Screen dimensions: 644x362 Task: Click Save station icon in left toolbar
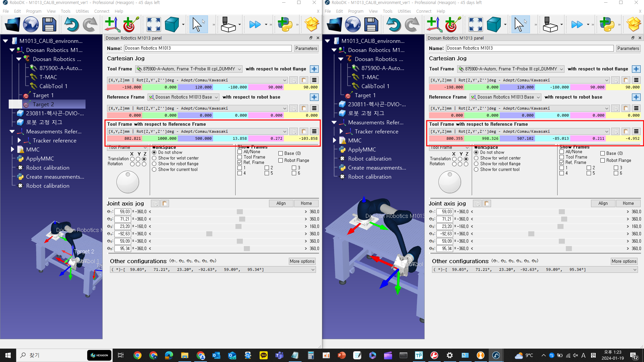tap(49, 24)
